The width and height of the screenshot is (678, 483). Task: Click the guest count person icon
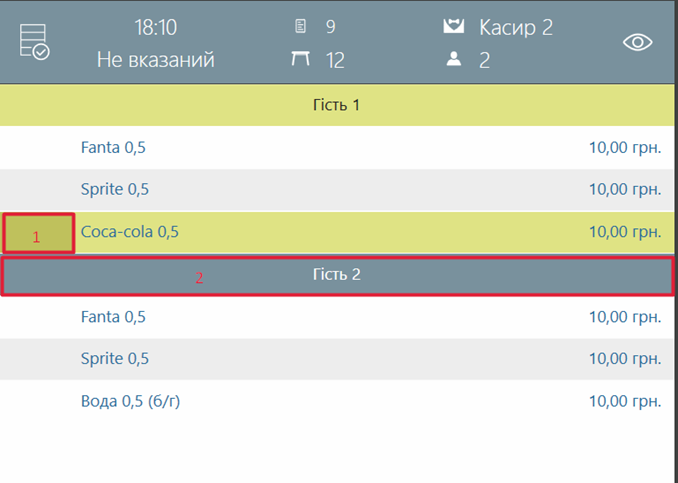pos(454,60)
